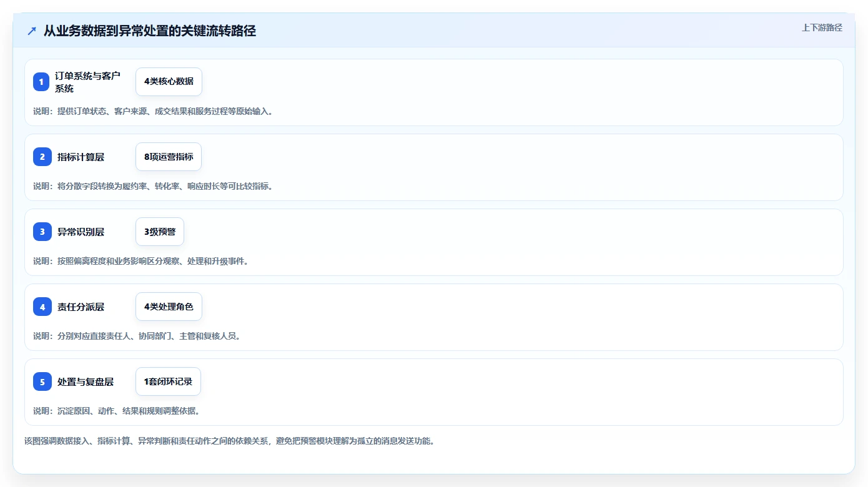Click the arrow icon beside the panel title

point(32,31)
